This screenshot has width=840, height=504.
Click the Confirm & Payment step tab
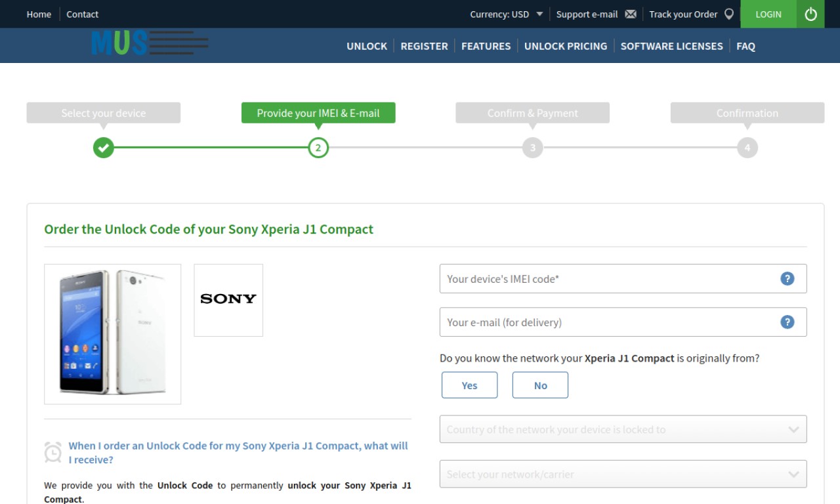(x=533, y=113)
